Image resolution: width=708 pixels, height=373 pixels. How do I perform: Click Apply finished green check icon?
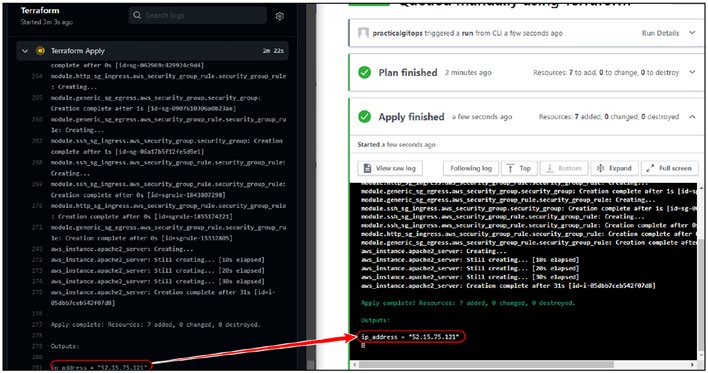(x=364, y=117)
